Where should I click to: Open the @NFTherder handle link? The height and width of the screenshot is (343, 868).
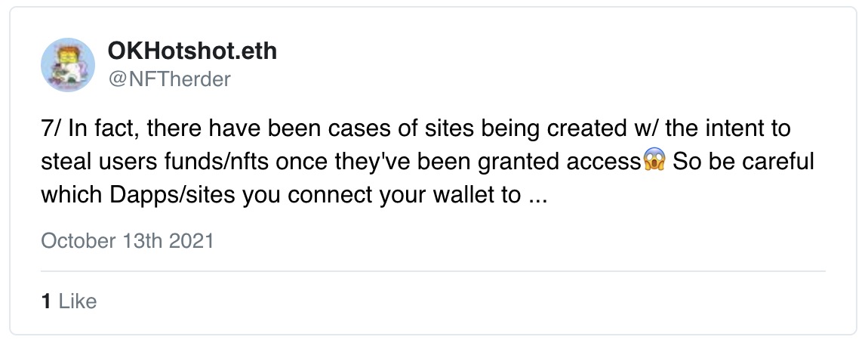click(169, 79)
